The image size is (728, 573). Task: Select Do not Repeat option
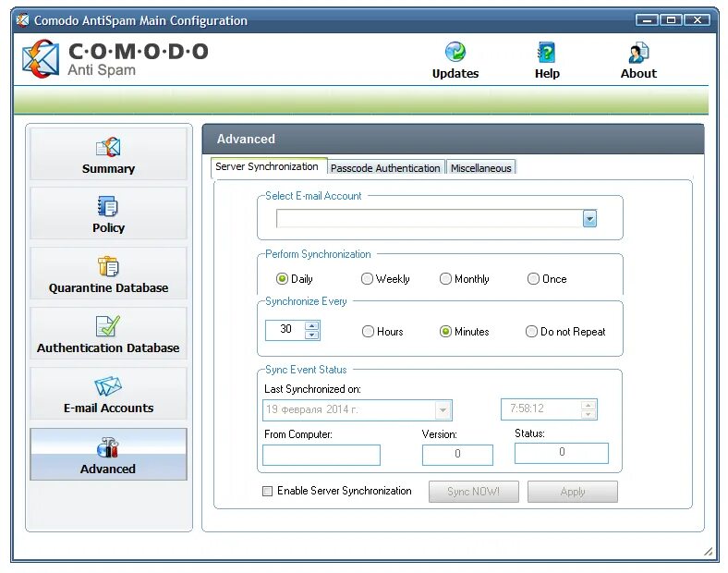(531, 332)
